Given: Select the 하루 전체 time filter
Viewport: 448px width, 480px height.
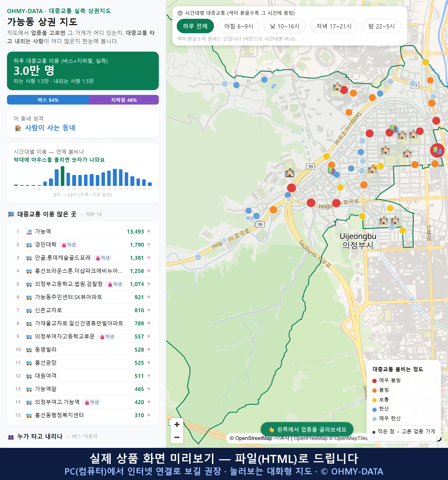Looking at the screenshot, I should pos(195,26).
